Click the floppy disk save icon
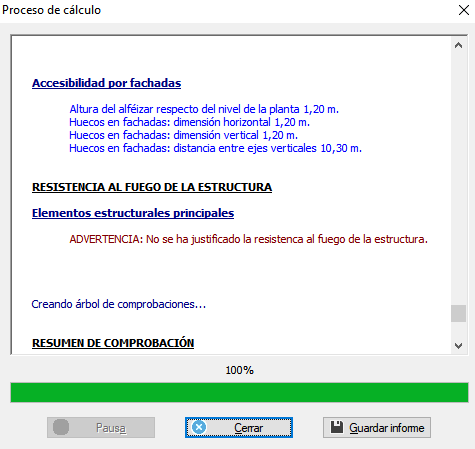 point(337,427)
